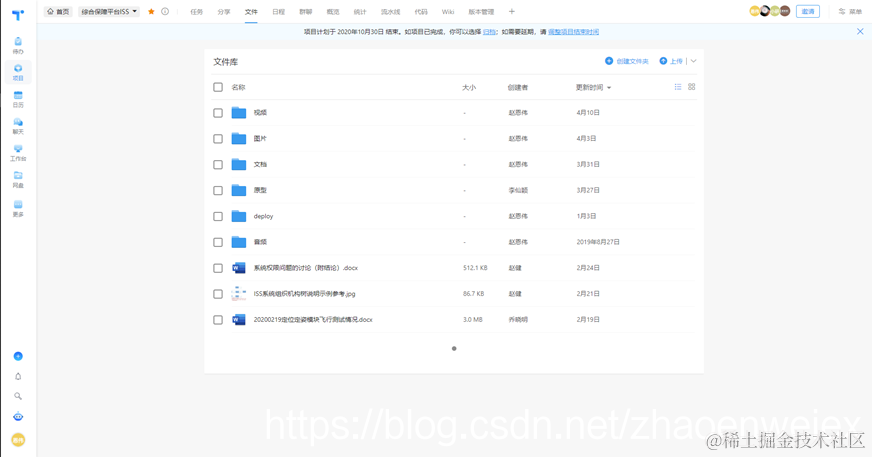The width and height of the screenshot is (872, 457).
Task: Toggle the select-all checkbox beside 名称
Action: 218,87
